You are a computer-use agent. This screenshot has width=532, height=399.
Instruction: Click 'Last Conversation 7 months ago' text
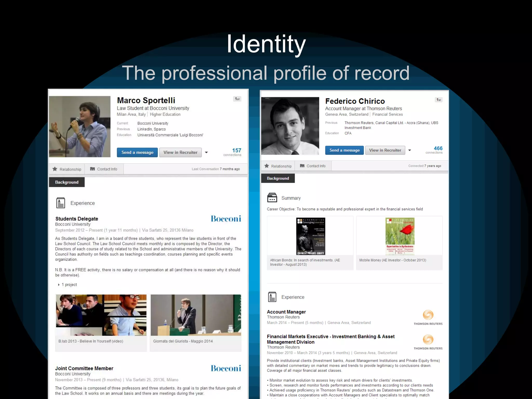pyautogui.click(x=216, y=169)
